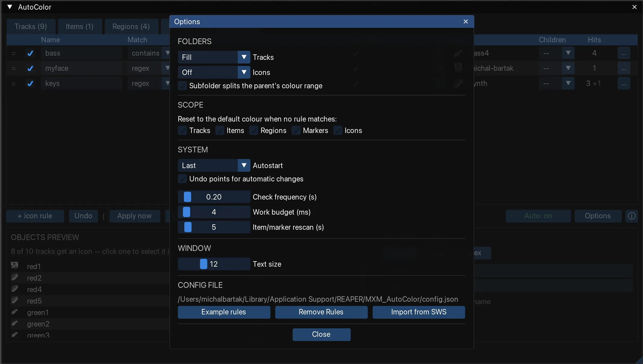Enable reset to default for Regions
Viewport: 643px width, 364px height.
253,131
